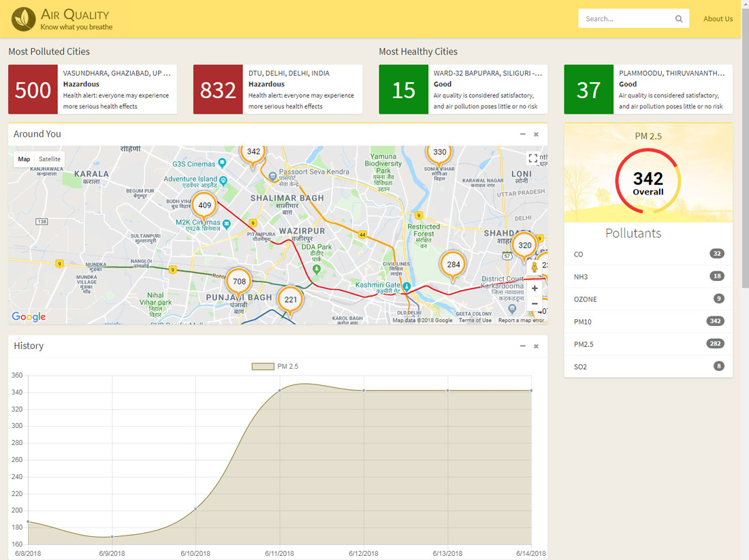Click the Air Quality leaf logo
Screen dimensions: 749x560
(x=24, y=19)
